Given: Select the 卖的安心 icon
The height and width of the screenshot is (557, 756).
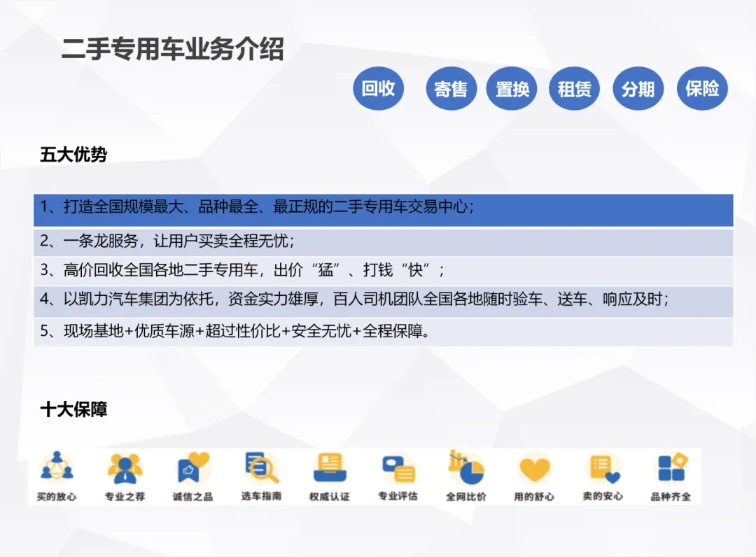Looking at the screenshot, I should (x=602, y=468).
